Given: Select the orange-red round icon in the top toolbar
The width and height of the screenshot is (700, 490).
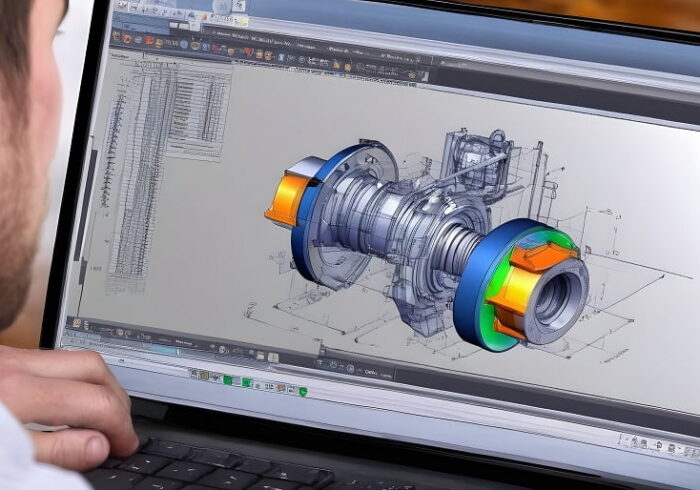Looking at the screenshot, I should 127,38.
